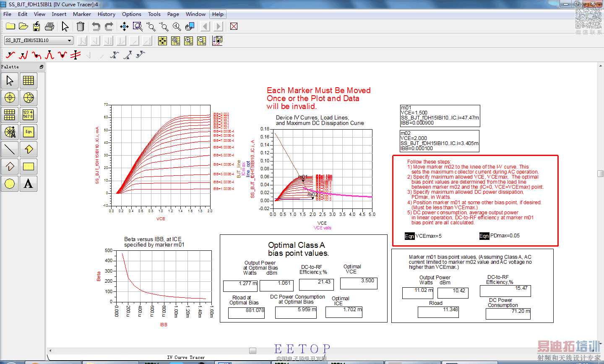Click the Help menu button
This screenshot has height=364, width=604.
[218, 14]
